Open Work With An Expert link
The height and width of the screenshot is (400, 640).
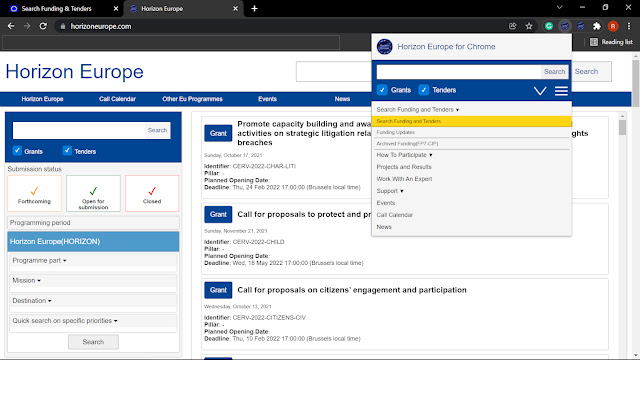(404, 179)
